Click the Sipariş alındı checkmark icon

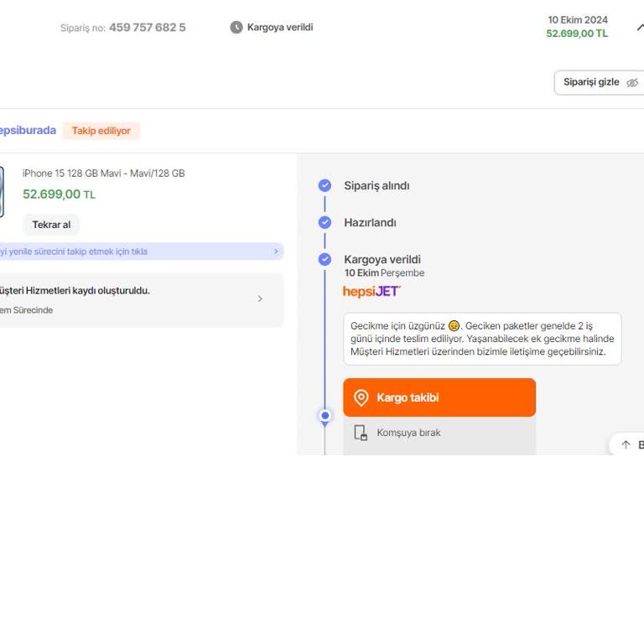325,185
